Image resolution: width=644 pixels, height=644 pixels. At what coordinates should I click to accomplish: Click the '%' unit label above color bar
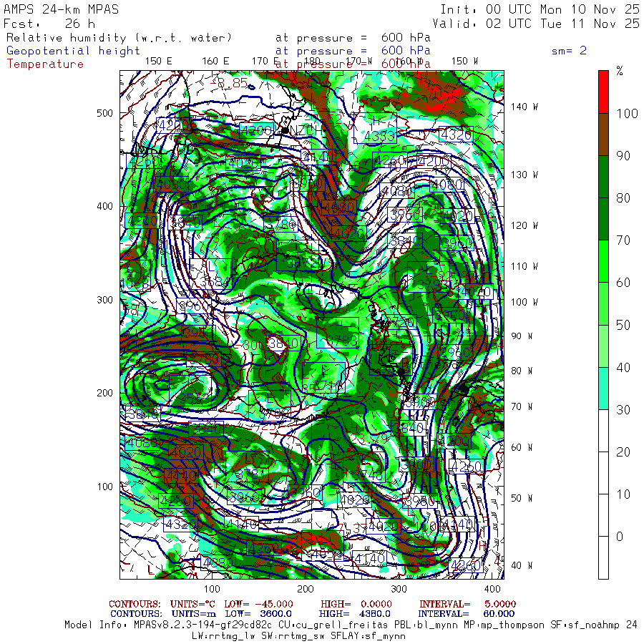(620, 71)
